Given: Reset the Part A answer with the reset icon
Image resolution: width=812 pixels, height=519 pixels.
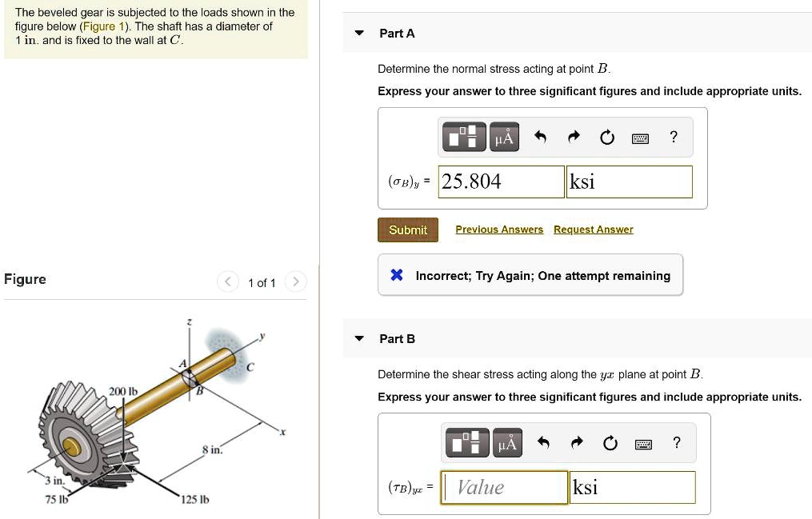Looking at the screenshot, I should [607, 136].
